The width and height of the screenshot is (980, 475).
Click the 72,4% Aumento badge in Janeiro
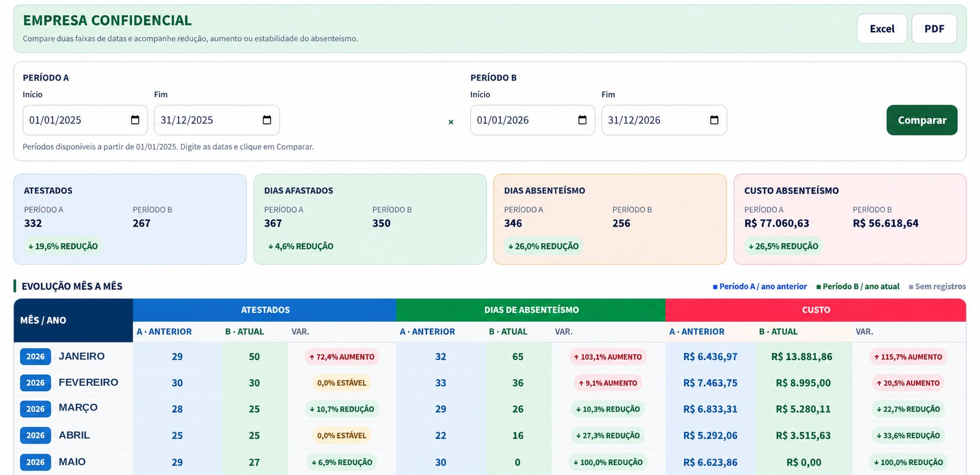tap(342, 357)
